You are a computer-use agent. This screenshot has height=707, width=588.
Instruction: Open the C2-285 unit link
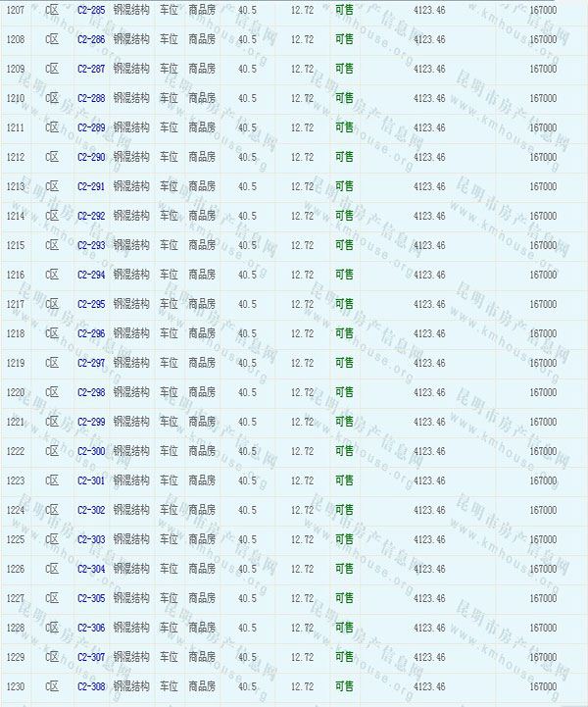[90, 10]
